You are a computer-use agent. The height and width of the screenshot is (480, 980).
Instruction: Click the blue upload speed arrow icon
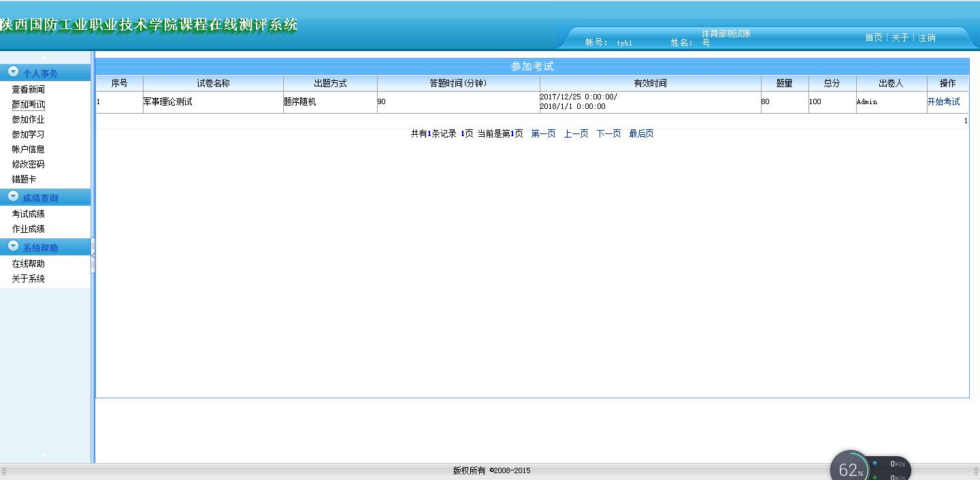point(875,464)
